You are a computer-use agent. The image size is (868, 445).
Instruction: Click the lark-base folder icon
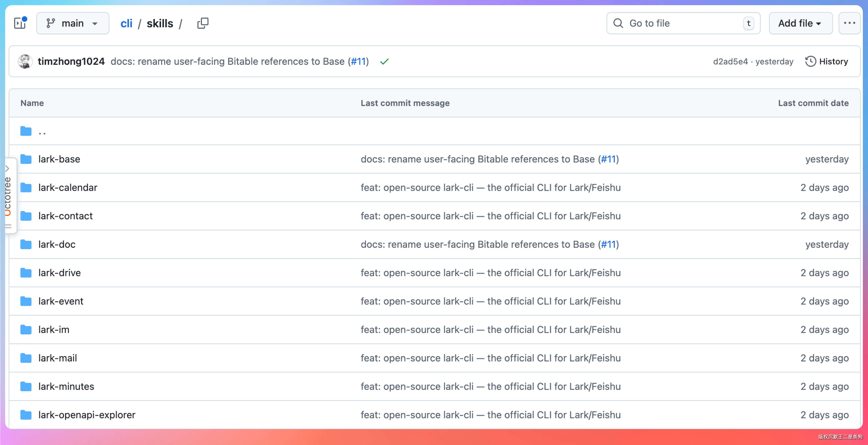click(26, 159)
